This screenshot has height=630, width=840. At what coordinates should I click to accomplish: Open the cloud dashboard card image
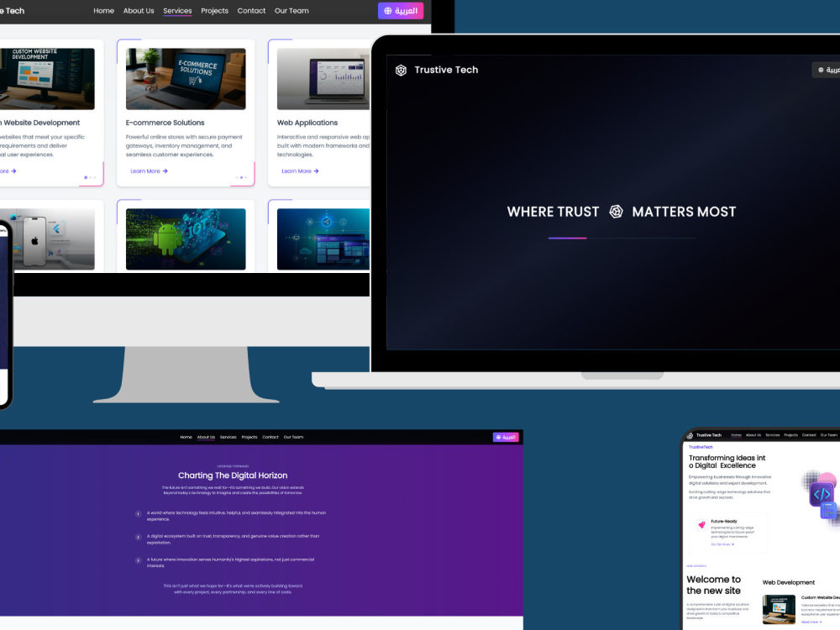(323, 239)
